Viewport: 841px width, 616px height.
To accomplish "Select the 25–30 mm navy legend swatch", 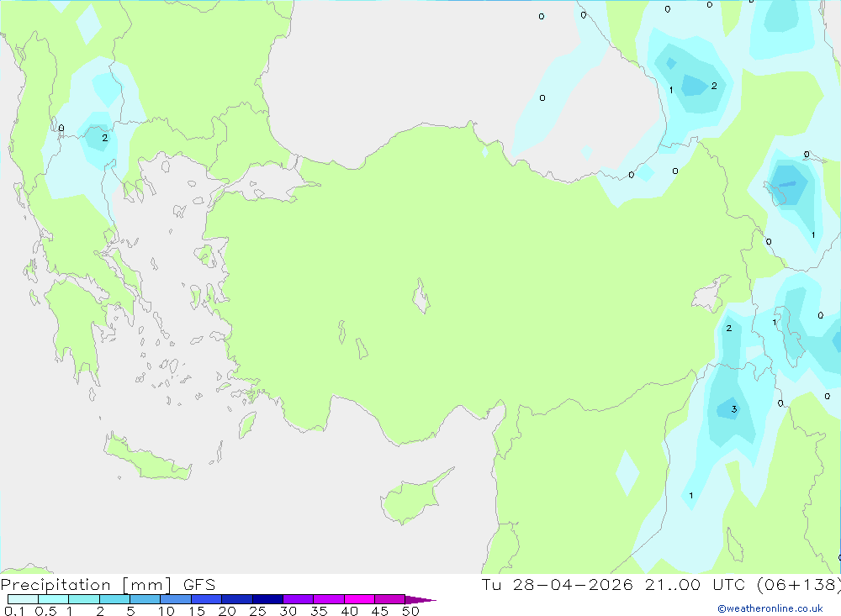I will click(x=267, y=599).
